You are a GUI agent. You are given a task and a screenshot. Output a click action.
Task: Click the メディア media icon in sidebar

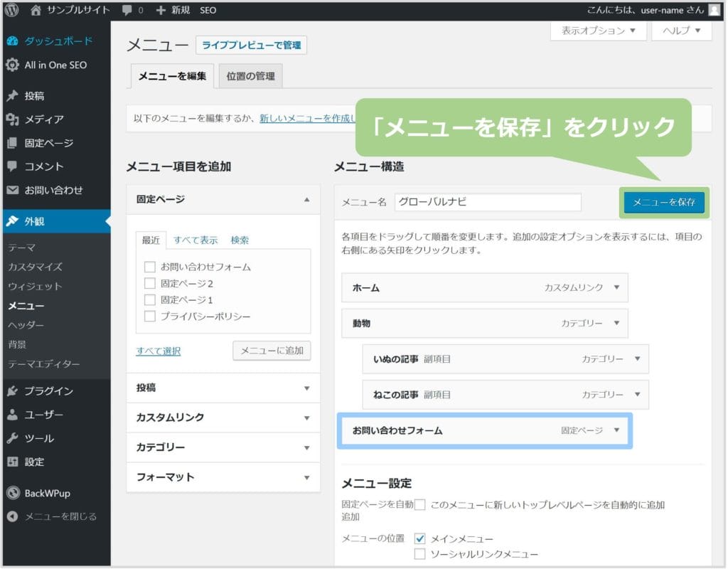12,119
